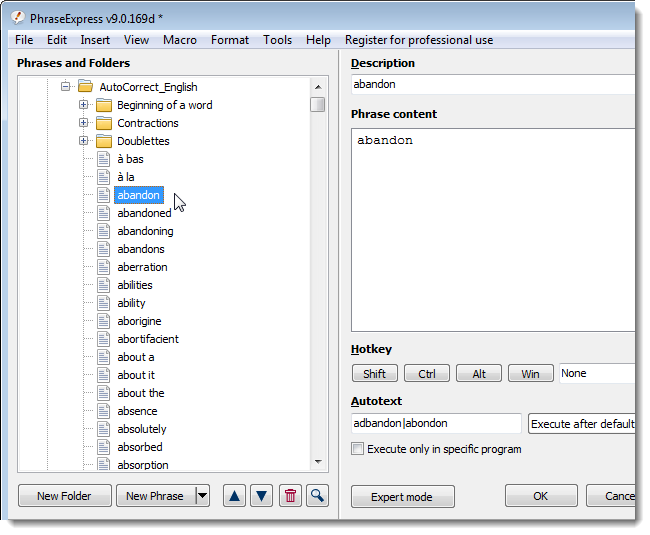
Task: Open the Insert menu
Action: point(95,40)
